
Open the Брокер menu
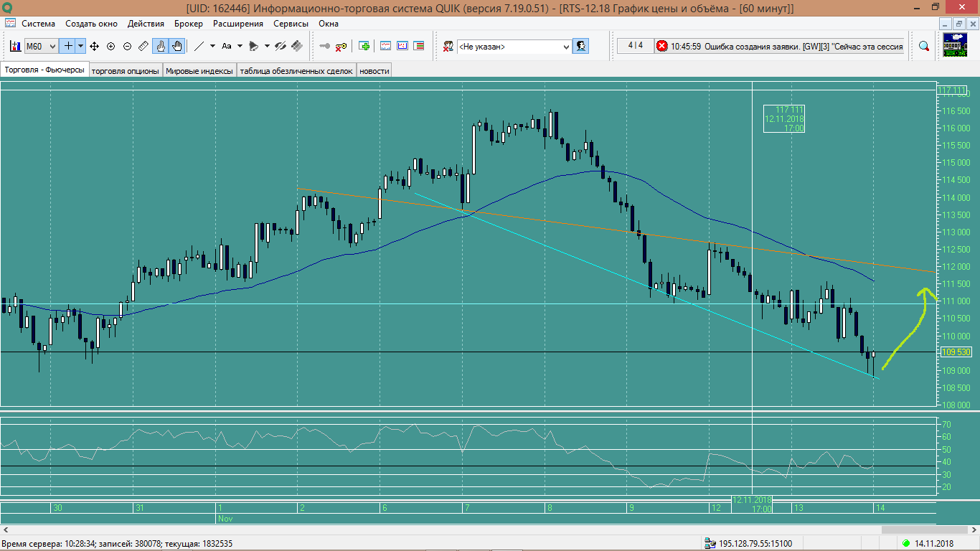pyautogui.click(x=188, y=24)
